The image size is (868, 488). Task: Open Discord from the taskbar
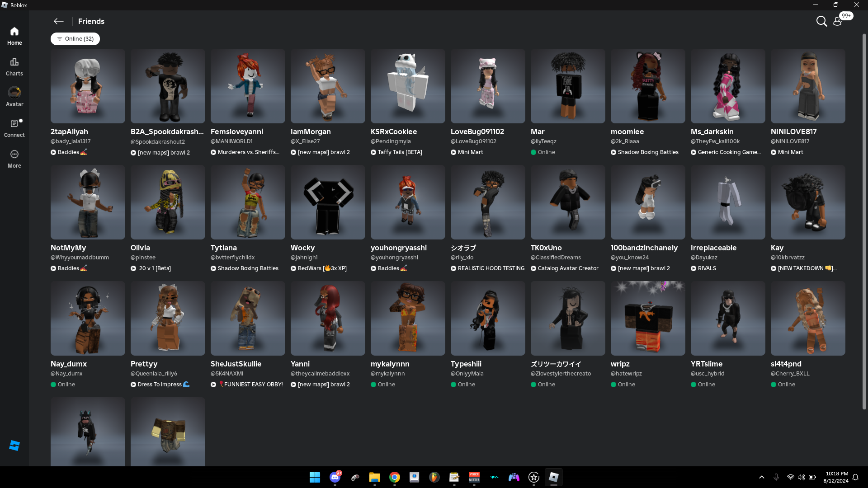coord(335,477)
